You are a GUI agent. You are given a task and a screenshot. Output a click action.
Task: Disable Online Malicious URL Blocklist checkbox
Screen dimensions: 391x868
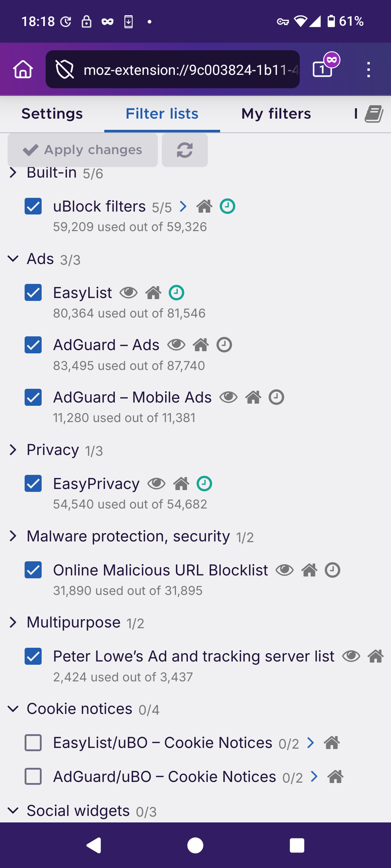(x=33, y=570)
